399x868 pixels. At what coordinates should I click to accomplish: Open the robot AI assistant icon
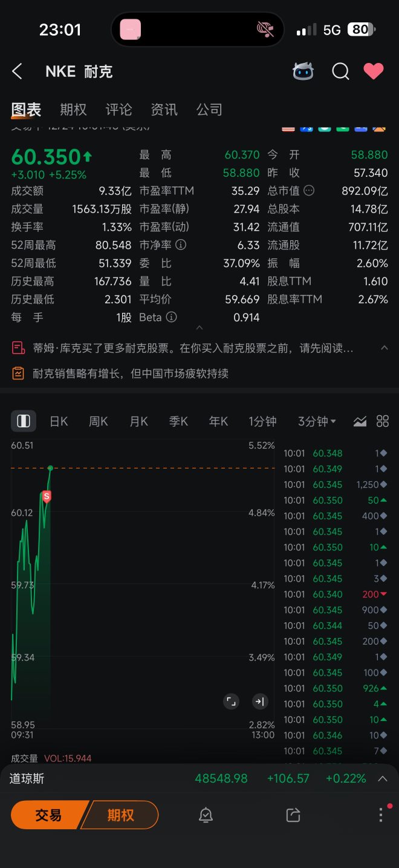(303, 71)
